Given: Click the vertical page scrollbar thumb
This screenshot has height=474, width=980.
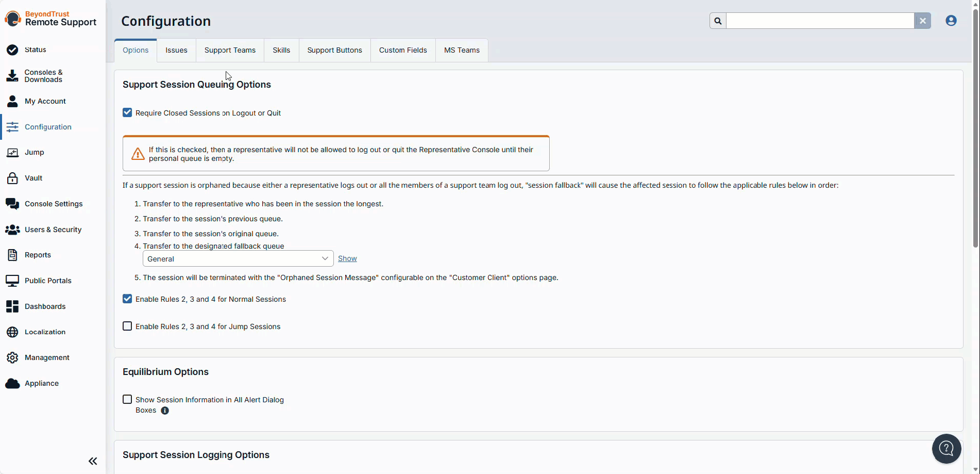Looking at the screenshot, I should 975,128.
